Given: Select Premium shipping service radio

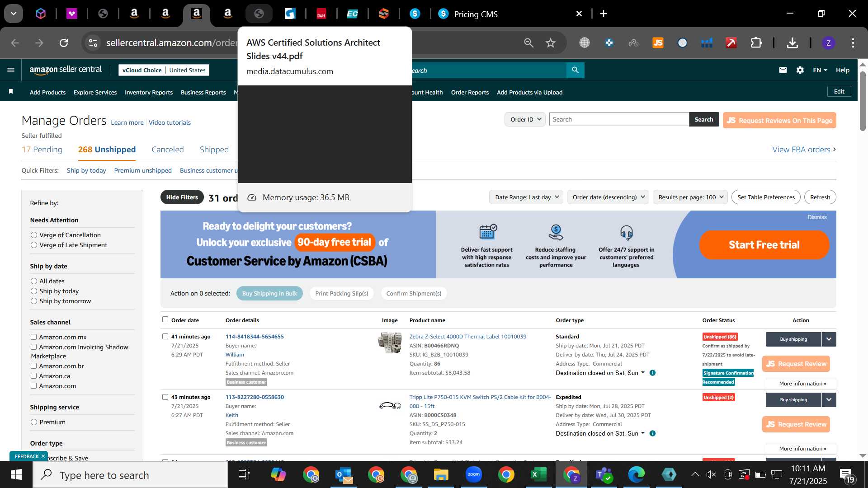Looking at the screenshot, I should tap(34, 422).
